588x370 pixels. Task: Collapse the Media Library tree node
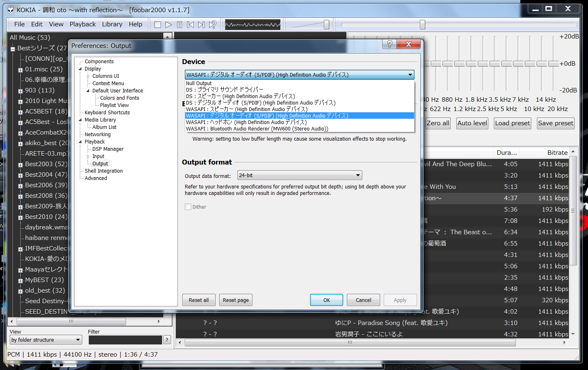80,120
